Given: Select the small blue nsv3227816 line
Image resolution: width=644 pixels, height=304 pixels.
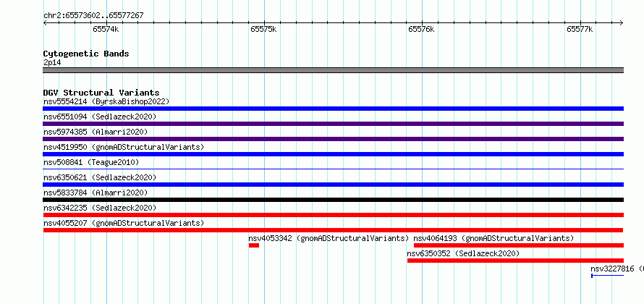Looking at the screenshot, I should [607, 276].
